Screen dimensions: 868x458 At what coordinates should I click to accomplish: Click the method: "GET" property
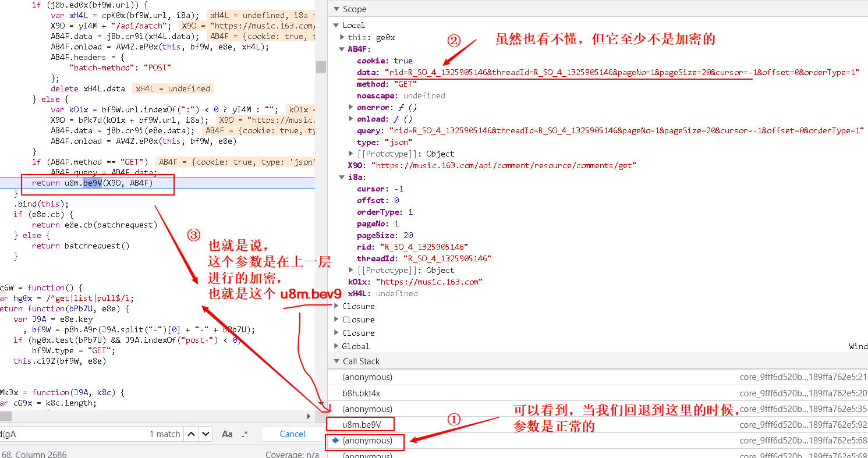pyautogui.click(x=387, y=84)
